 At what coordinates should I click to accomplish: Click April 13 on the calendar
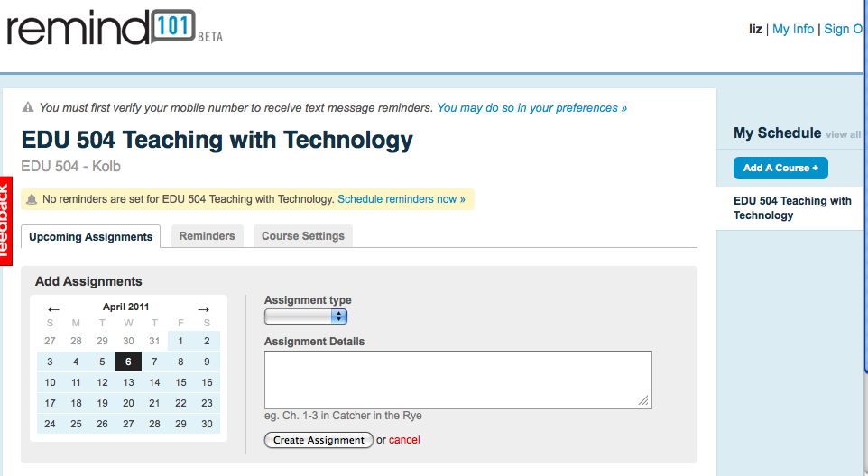pos(128,382)
